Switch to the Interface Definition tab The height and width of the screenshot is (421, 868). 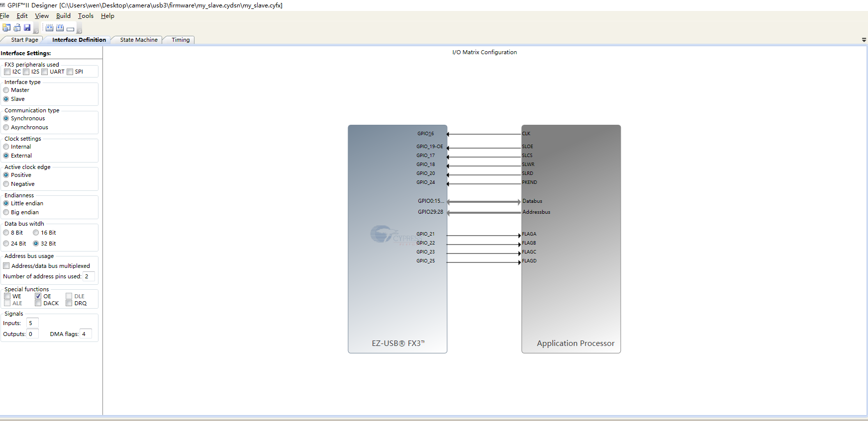(79, 40)
